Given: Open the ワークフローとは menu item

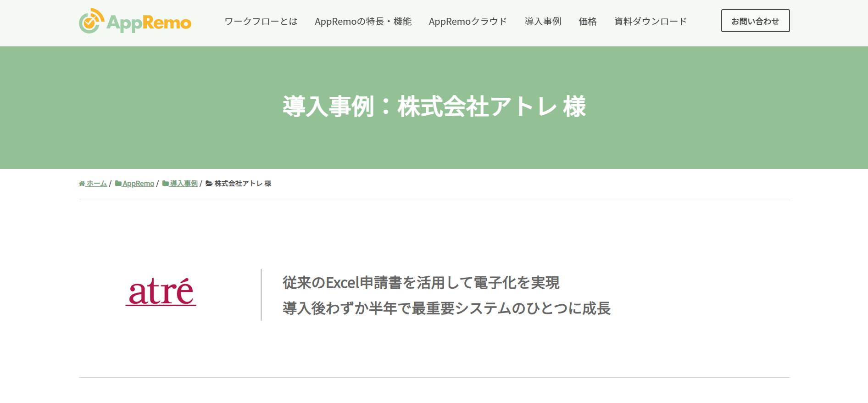Looking at the screenshot, I should [261, 22].
